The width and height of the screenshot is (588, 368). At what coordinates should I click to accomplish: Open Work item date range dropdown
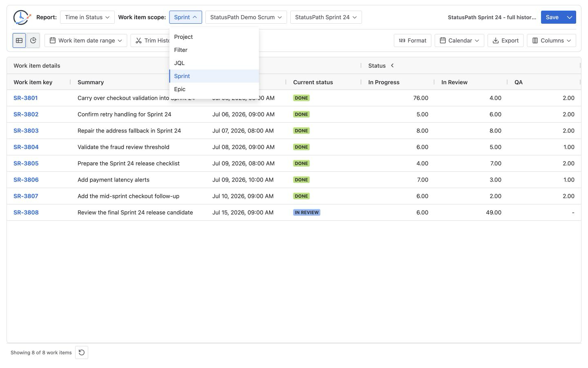pyautogui.click(x=86, y=40)
